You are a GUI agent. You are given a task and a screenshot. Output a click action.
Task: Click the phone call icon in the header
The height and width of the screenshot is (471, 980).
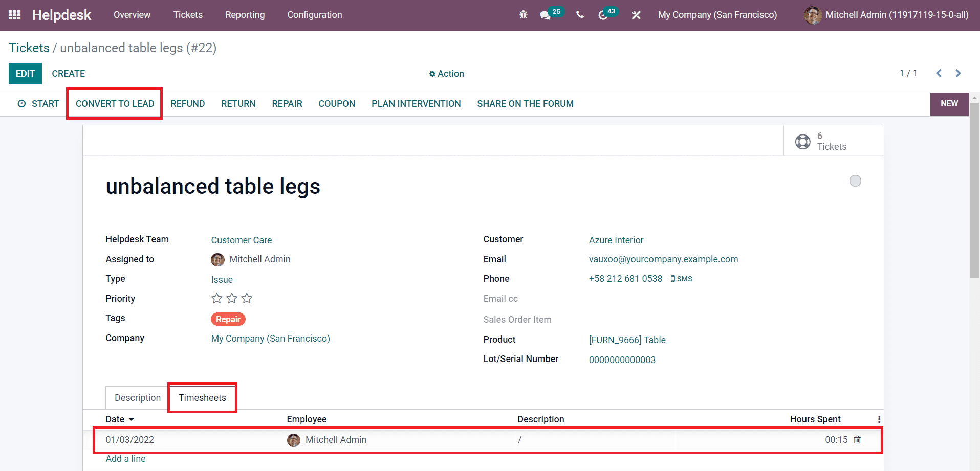[x=580, y=15]
